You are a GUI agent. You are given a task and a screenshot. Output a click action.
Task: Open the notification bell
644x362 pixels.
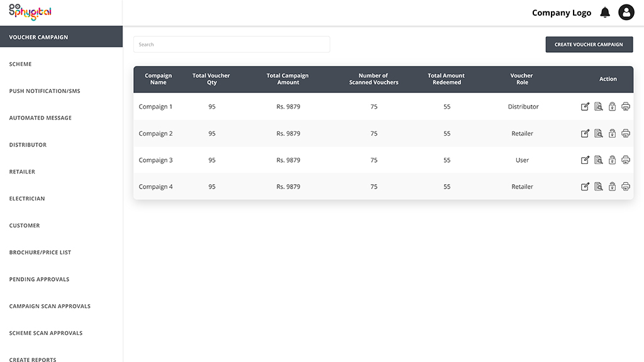(x=605, y=13)
